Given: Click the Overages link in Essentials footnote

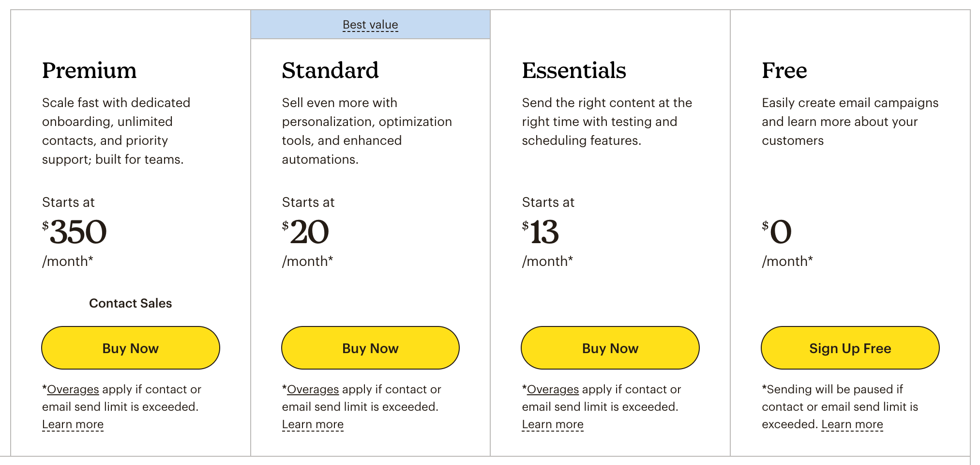Looking at the screenshot, I should [552, 389].
